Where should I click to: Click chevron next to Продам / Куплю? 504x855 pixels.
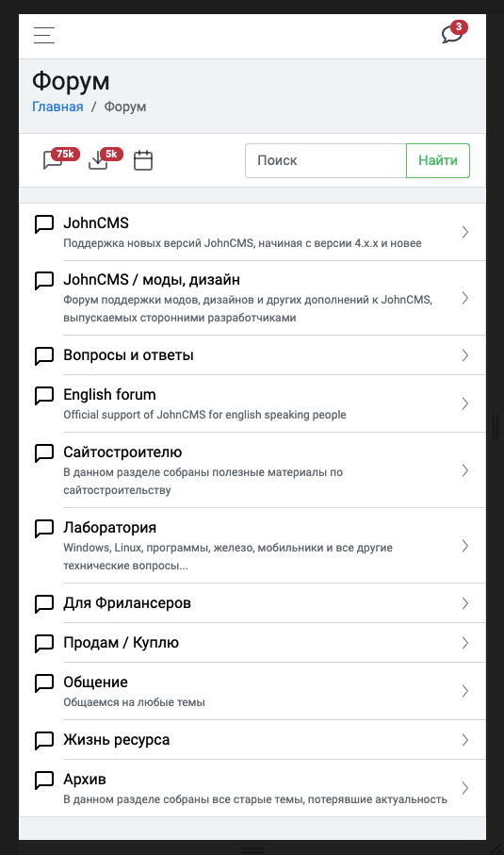[464, 643]
